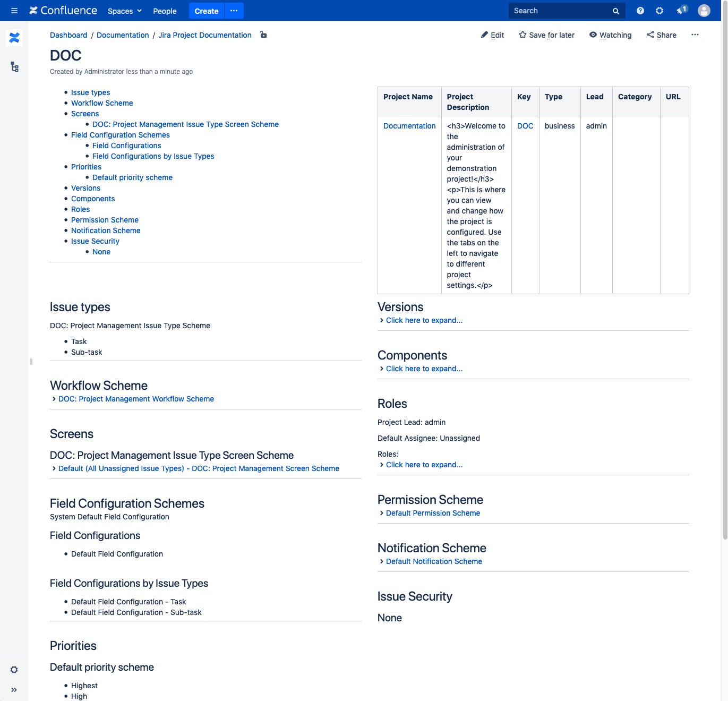
Task: Jump to Screens in contents
Action: click(x=85, y=114)
